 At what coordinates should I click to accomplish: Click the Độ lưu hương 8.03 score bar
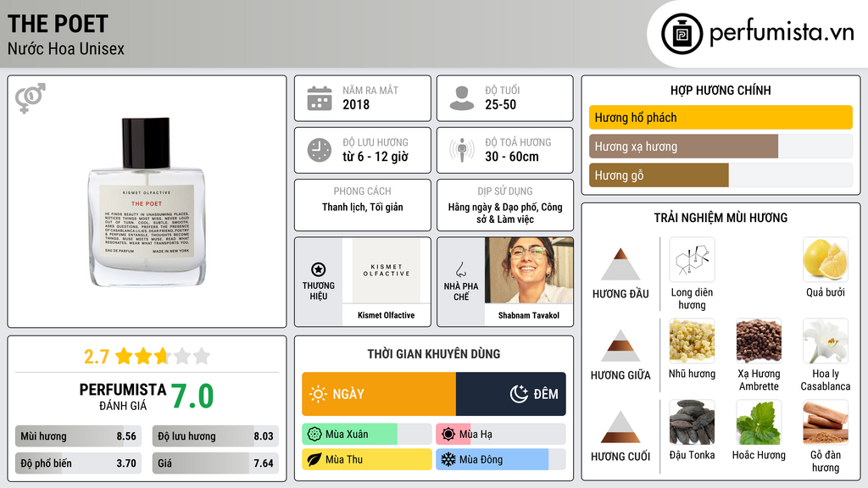(215, 436)
